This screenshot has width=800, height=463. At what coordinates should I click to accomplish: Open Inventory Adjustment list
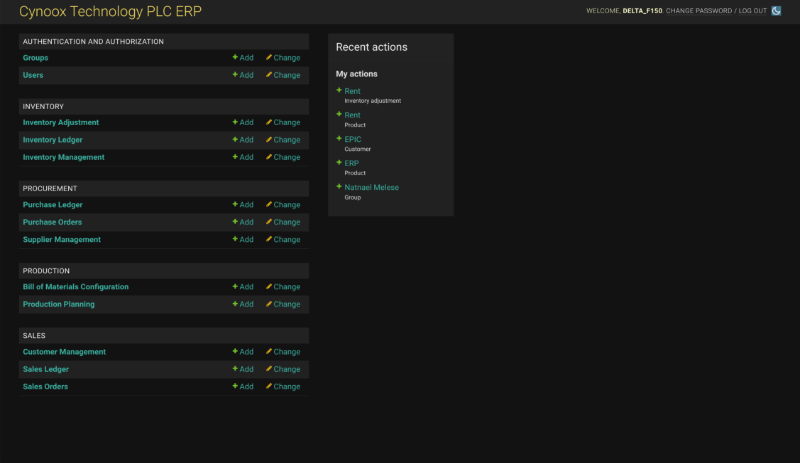pyautogui.click(x=61, y=123)
